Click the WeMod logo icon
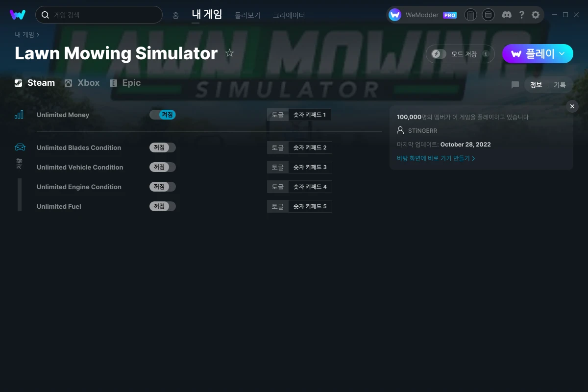The image size is (588, 392). coord(18,15)
